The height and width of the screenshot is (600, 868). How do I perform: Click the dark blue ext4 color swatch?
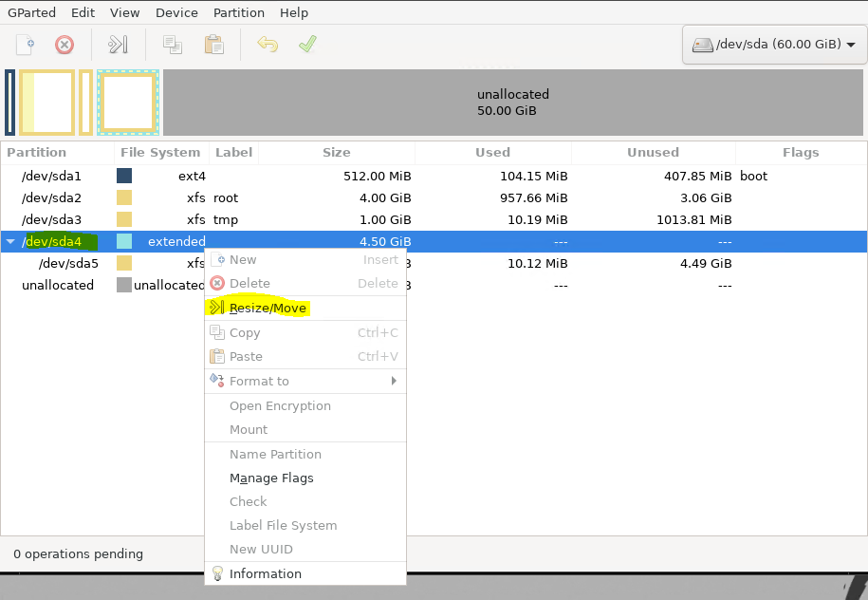(x=124, y=177)
